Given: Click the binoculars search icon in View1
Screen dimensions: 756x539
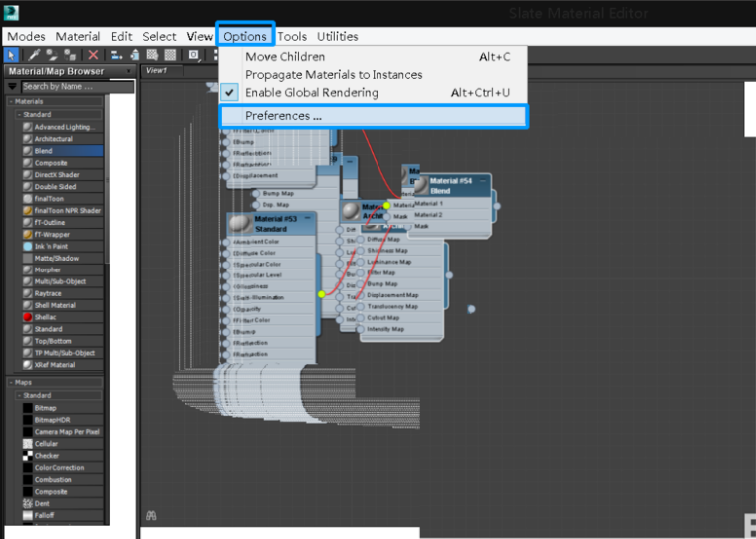Looking at the screenshot, I should tap(151, 516).
